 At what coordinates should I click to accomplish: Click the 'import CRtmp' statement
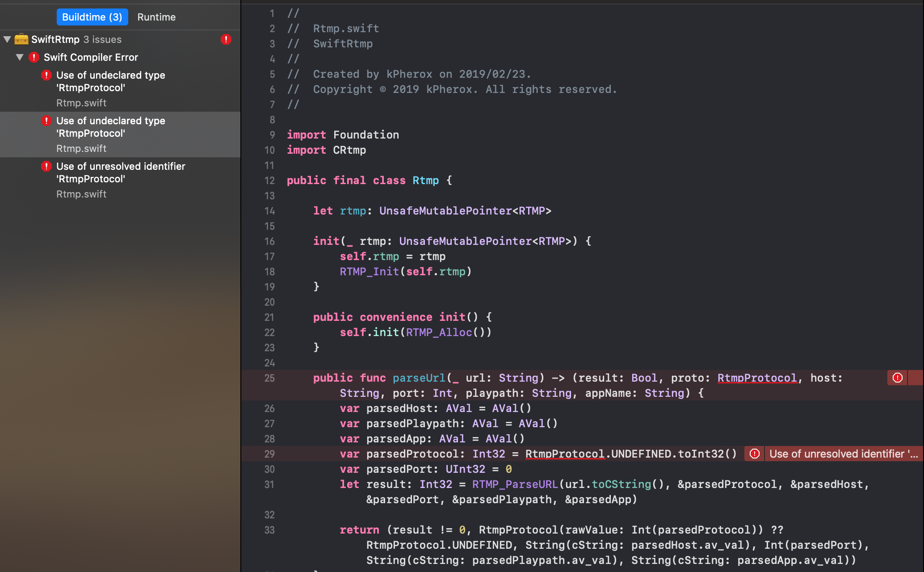[326, 150]
